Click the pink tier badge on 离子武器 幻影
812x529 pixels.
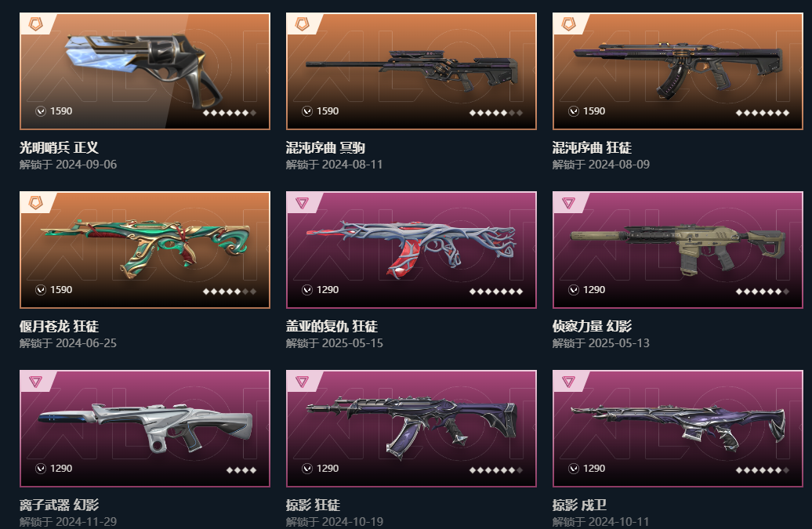pos(36,382)
